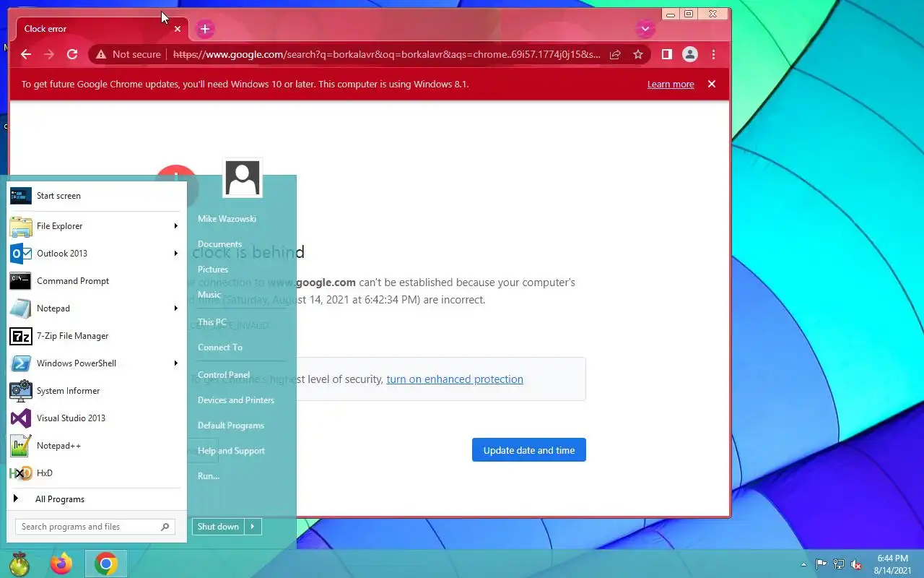Open Command Prompt from Start menu
This screenshot has height=578, width=924.
95,281
